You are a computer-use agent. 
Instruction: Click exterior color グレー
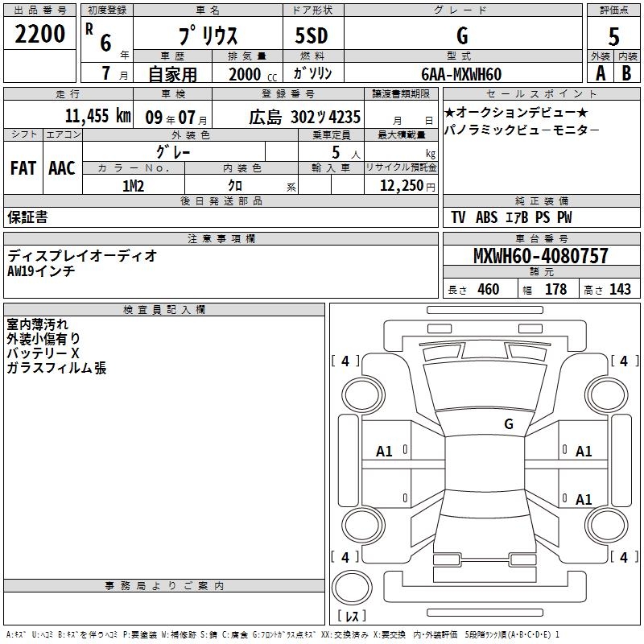[173, 152]
